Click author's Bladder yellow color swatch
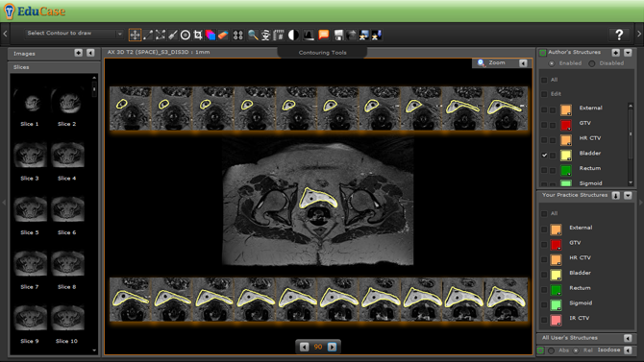Image resolution: width=644 pixels, height=362 pixels. click(x=566, y=156)
